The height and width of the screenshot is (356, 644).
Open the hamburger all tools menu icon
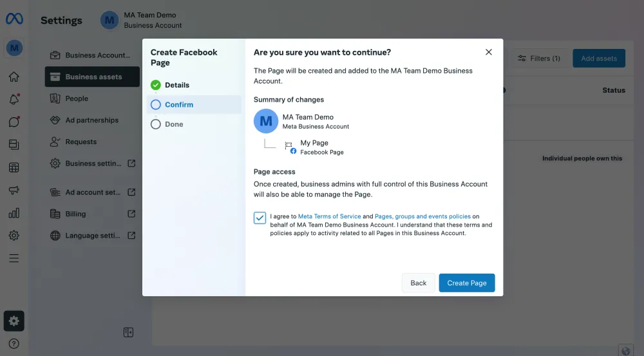tap(14, 258)
